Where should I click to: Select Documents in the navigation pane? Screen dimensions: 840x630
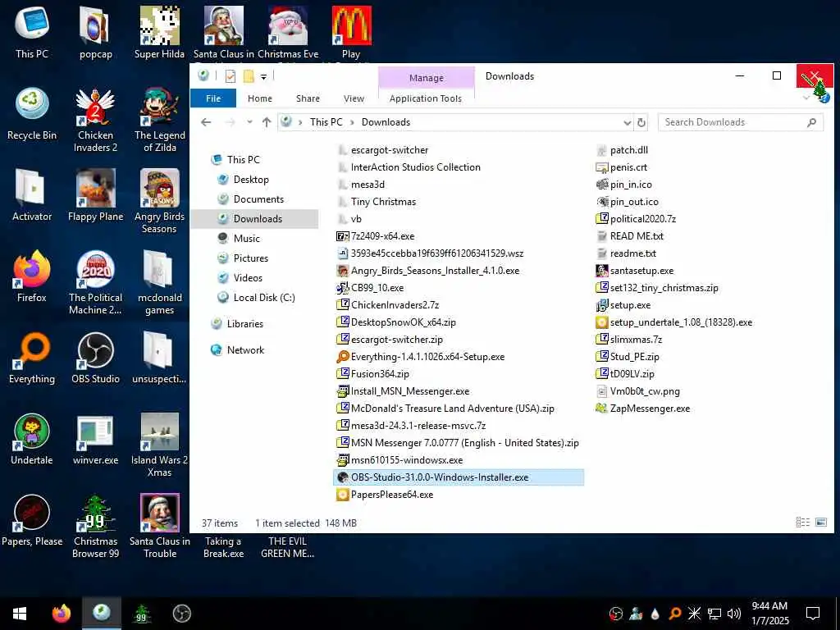pyautogui.click(x=258, y=199)
